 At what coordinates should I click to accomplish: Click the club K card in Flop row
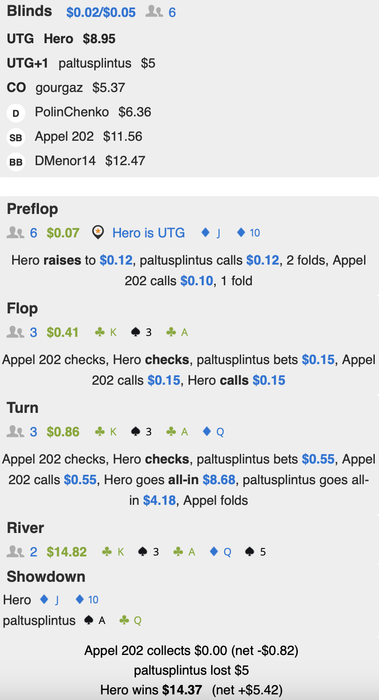pyautogui.click(x=106, y=333)
